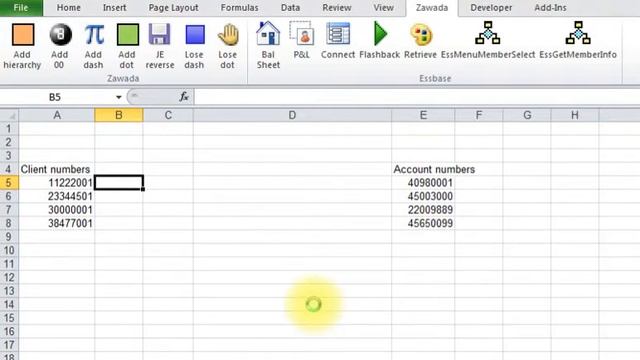Click cell containing 40980001

(x=423, y=183)
